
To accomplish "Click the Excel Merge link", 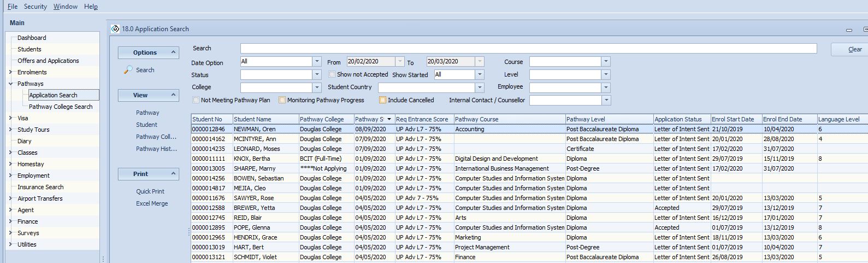I will point(152,203).
